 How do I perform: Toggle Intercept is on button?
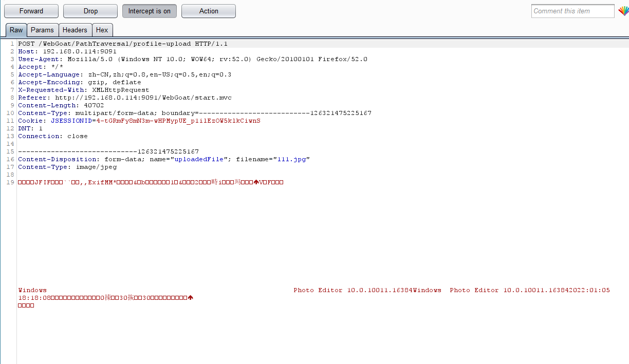click(150, 11)
